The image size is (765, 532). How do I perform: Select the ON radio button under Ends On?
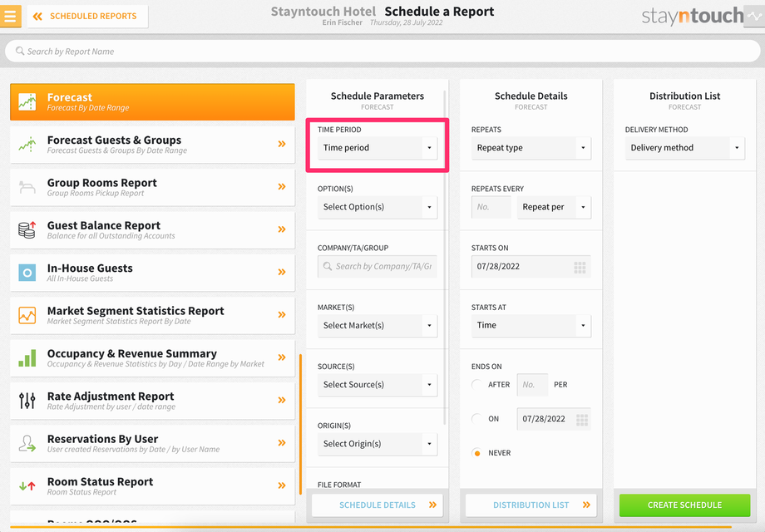point(477,418)
